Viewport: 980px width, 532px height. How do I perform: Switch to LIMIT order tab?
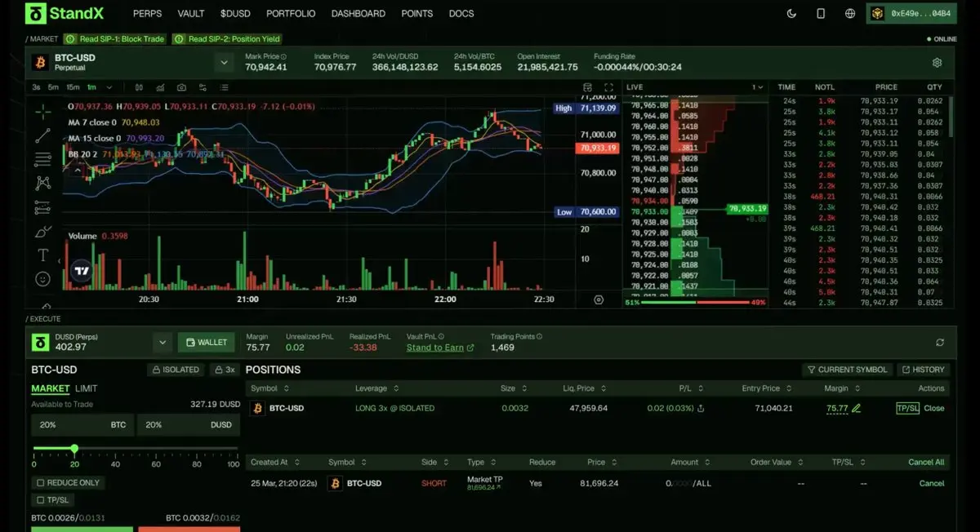[x=87, y=388]
